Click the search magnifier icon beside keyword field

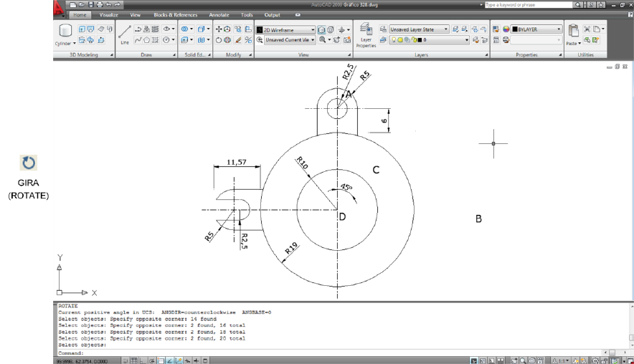pyautogui.click(x=578, y=5)
